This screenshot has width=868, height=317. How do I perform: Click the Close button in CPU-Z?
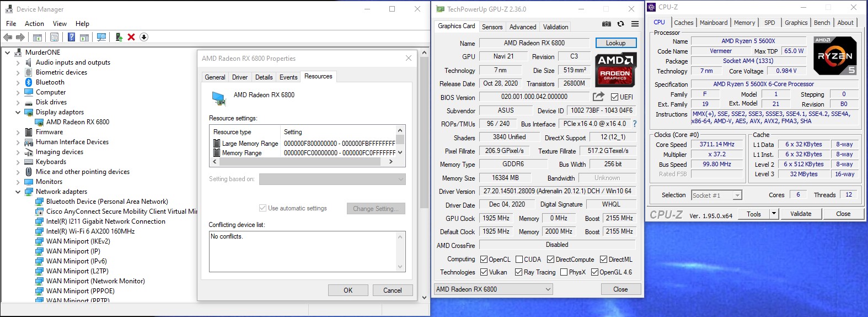click(843, 214)
